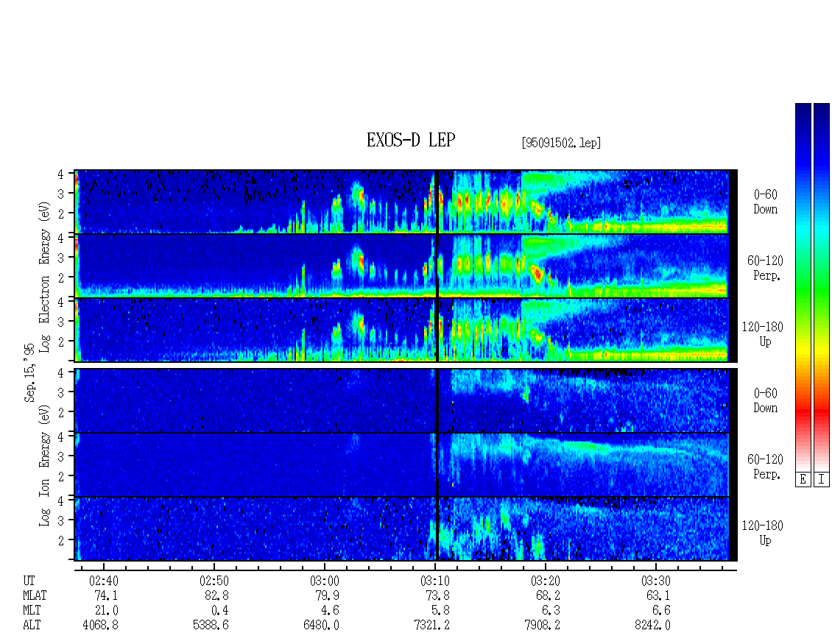
Task: Select the 03:30 UT tick label
Action: [x=656, y=581]
